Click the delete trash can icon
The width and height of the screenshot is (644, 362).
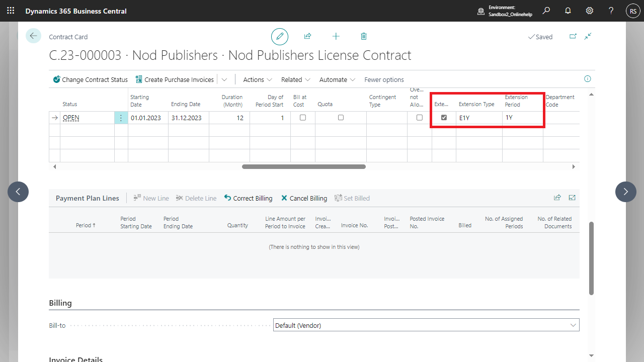coord(364,37)
